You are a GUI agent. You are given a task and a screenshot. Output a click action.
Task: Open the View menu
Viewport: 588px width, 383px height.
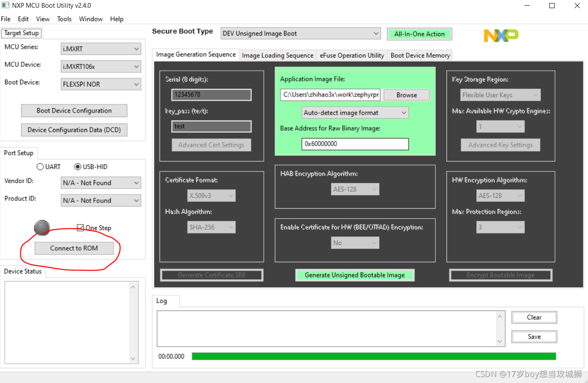[42, 19]
